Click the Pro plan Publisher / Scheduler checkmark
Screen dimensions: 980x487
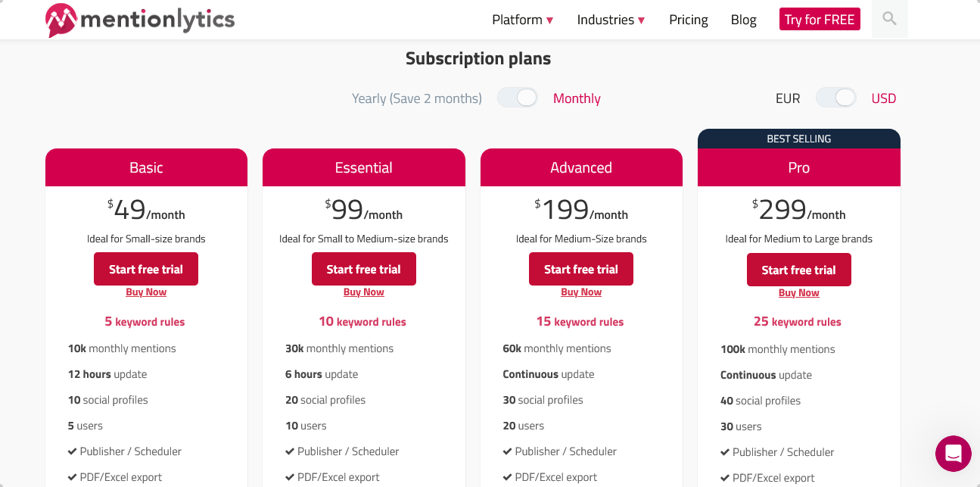tap(725, 452)
